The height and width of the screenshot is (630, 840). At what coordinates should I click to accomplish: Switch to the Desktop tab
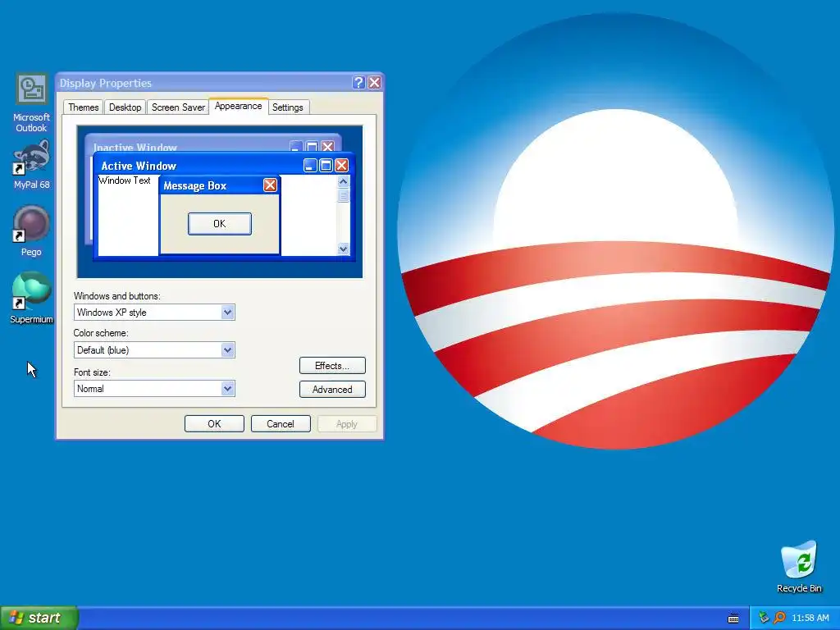(125, 107)
